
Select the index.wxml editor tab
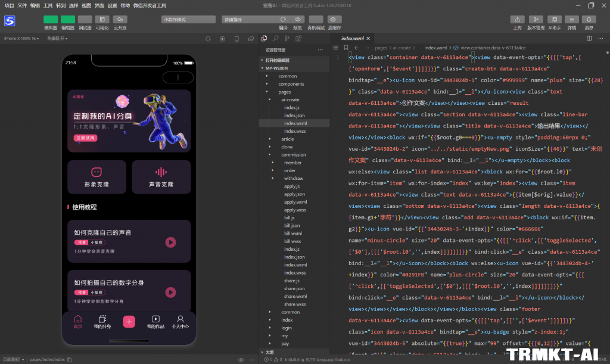tap(352, 38)
